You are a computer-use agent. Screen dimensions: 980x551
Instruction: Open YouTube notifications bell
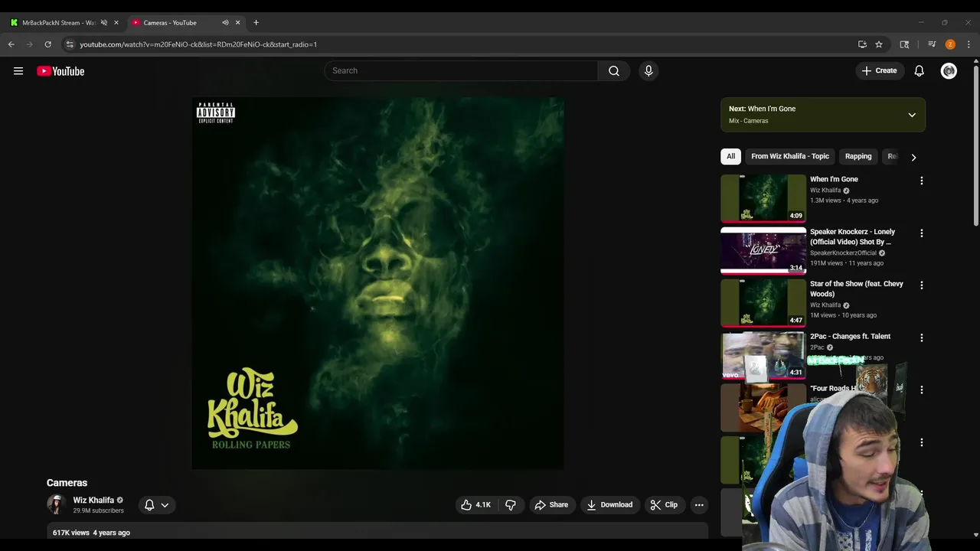(919, 70)
